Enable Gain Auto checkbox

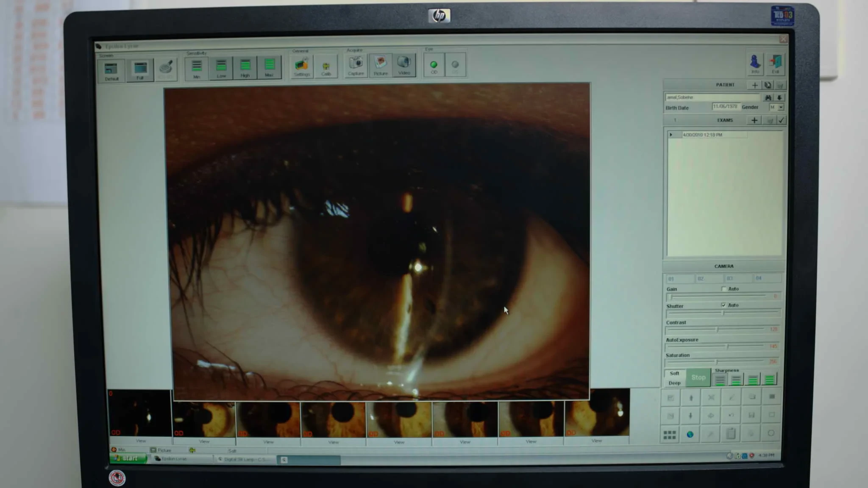tap(724, 289)
